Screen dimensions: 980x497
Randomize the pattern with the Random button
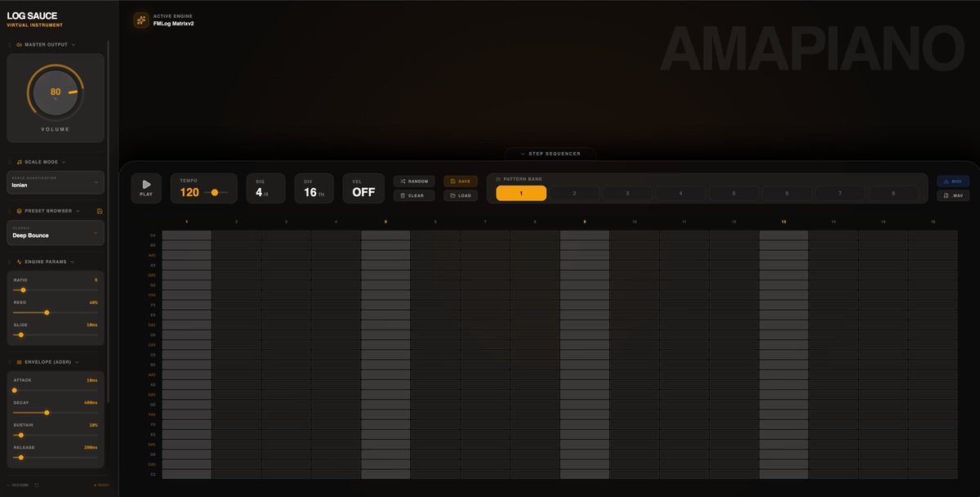point(414,181)
